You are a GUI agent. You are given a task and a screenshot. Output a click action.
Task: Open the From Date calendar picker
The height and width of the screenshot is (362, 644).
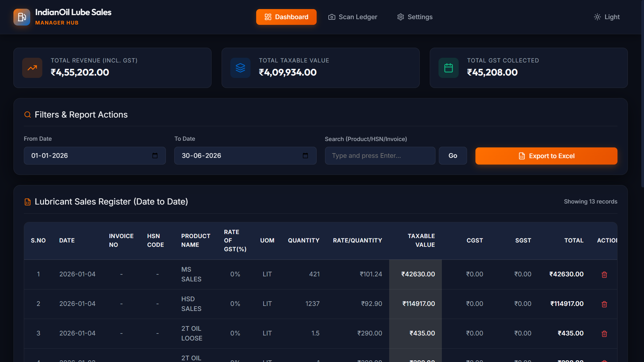click(155, 155)
